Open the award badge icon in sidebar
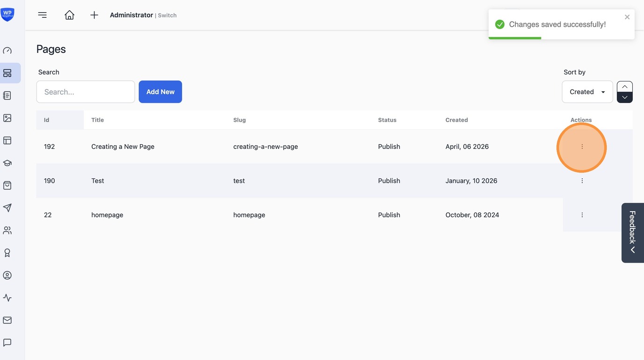Viewport: 644px width, 360px height. click(x=7, y=253)
